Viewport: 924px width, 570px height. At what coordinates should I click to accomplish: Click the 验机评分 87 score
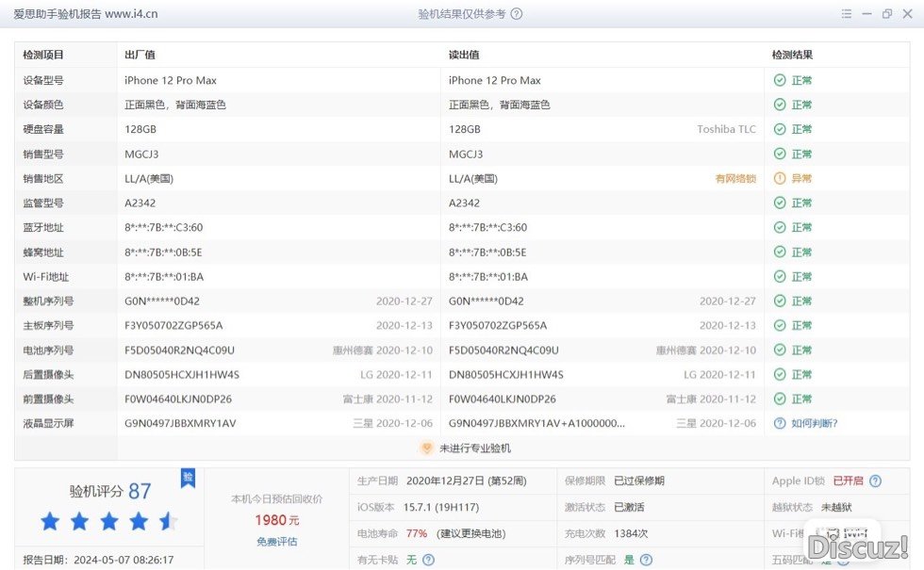point(110,491)
